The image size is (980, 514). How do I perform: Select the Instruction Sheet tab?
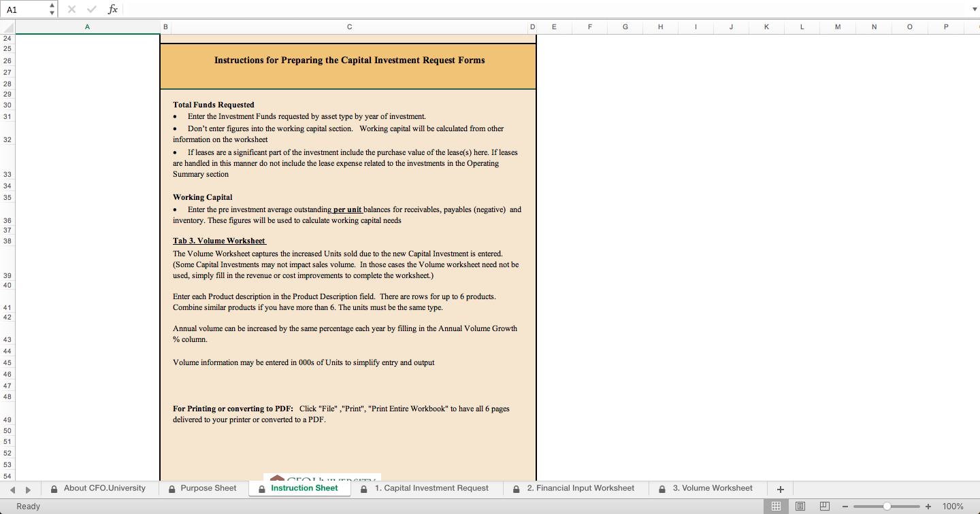299,488
